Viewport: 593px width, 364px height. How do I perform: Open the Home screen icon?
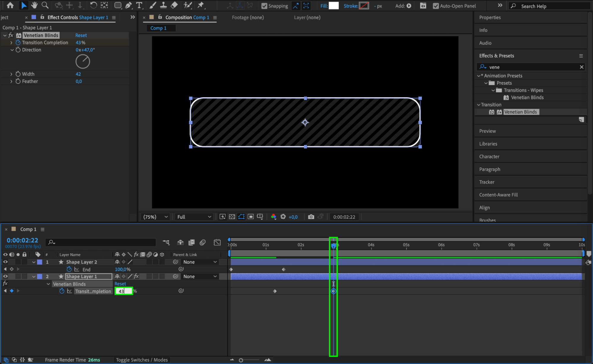pyautogui.click(x=10, y=5)
